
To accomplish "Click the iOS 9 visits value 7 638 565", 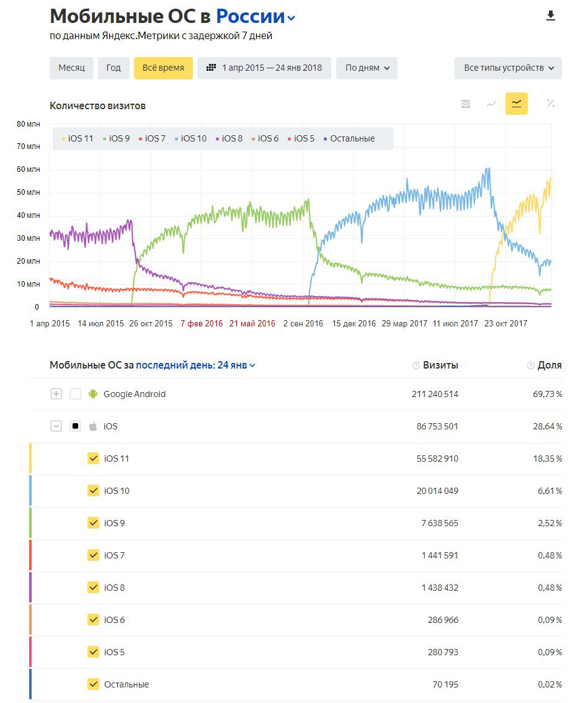I will click(440, 523).
